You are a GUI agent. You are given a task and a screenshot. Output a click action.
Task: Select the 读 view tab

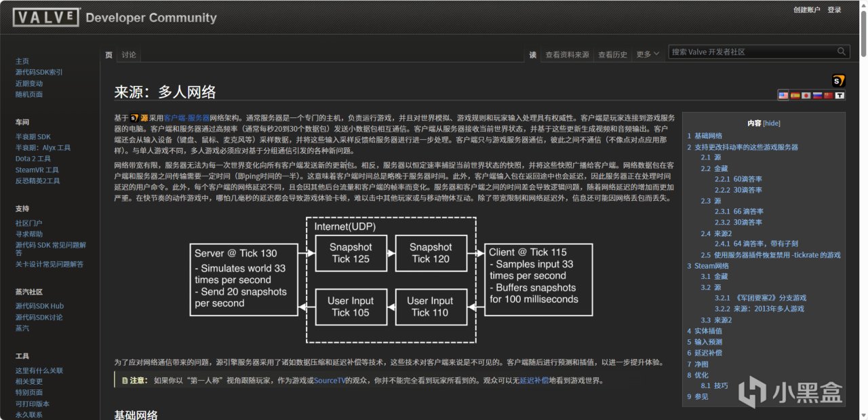coord(533,54)
